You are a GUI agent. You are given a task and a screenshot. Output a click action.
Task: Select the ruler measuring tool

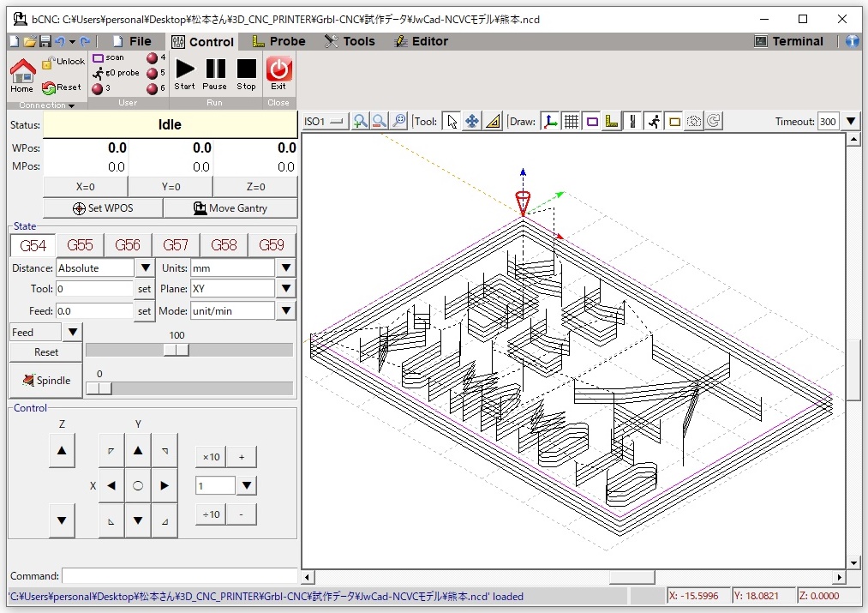(493, 122)
